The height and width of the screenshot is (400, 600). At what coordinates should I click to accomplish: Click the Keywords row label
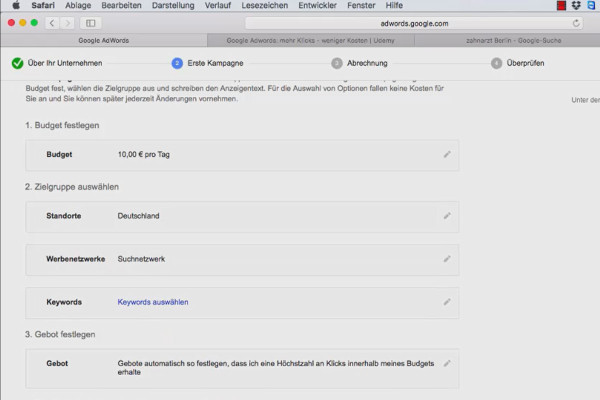(x=64, y=302)
